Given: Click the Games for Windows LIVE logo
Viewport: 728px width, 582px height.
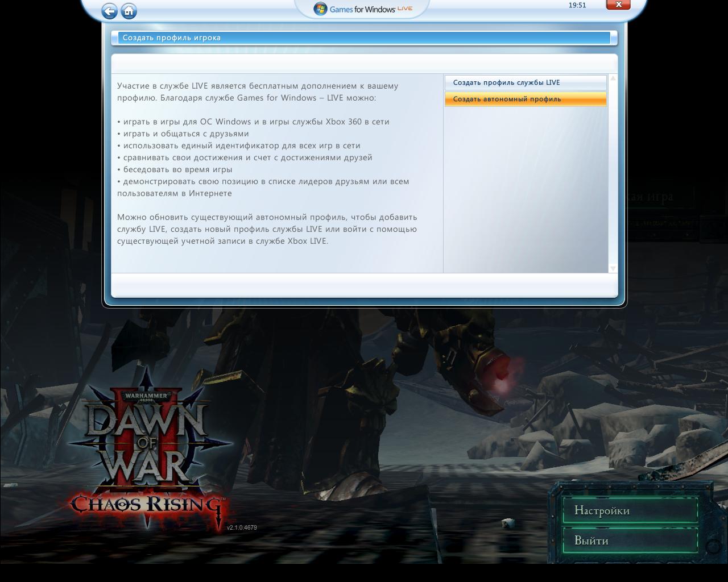Looking at the screenshot, I should pyautogui.click(x=363, y=9).
